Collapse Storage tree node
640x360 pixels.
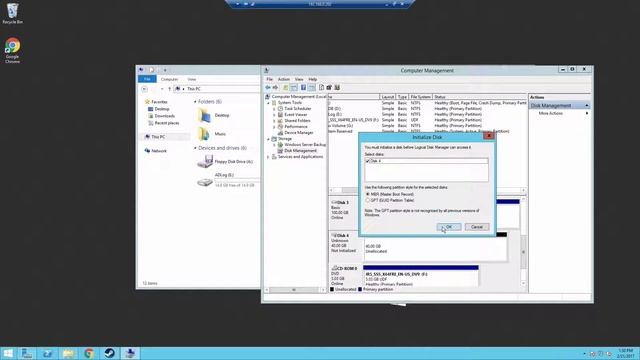point(269,139)
